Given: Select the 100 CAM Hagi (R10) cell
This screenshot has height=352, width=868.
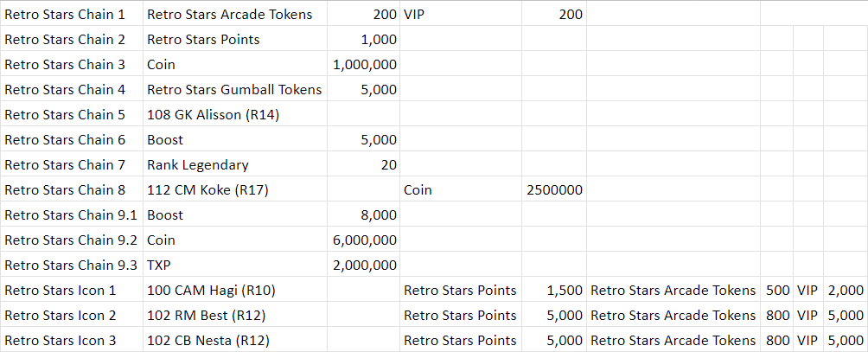Looking at the screenshot, I should pos(234,290).
